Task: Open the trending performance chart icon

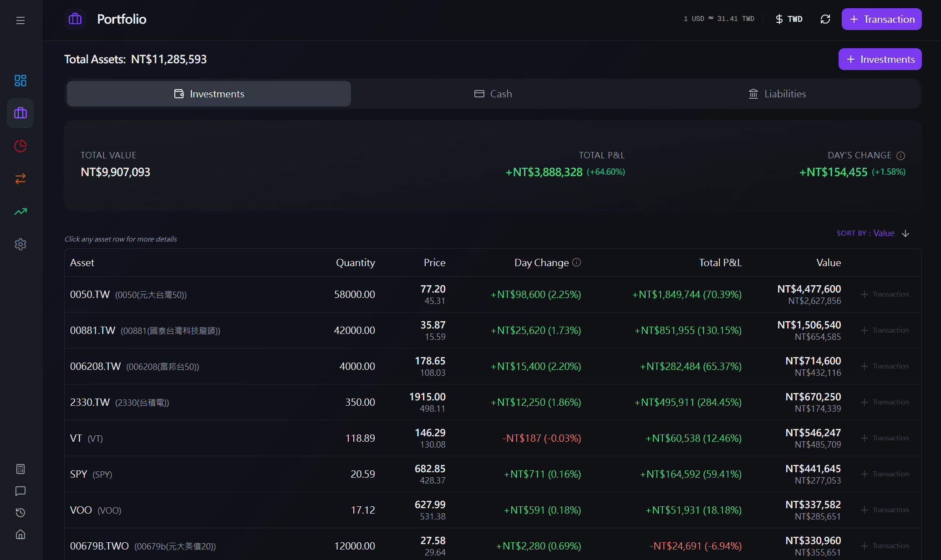Action: click(20, 212)
